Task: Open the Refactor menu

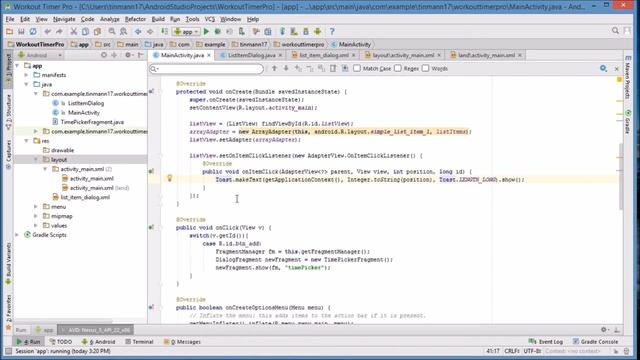Action: pyautogui.click(x=135, y=19)
